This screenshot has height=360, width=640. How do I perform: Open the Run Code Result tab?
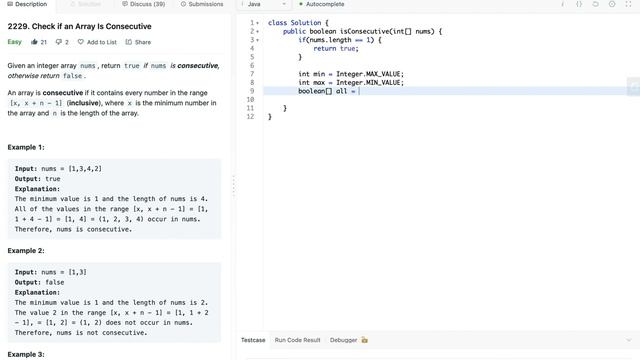(297, 340)
